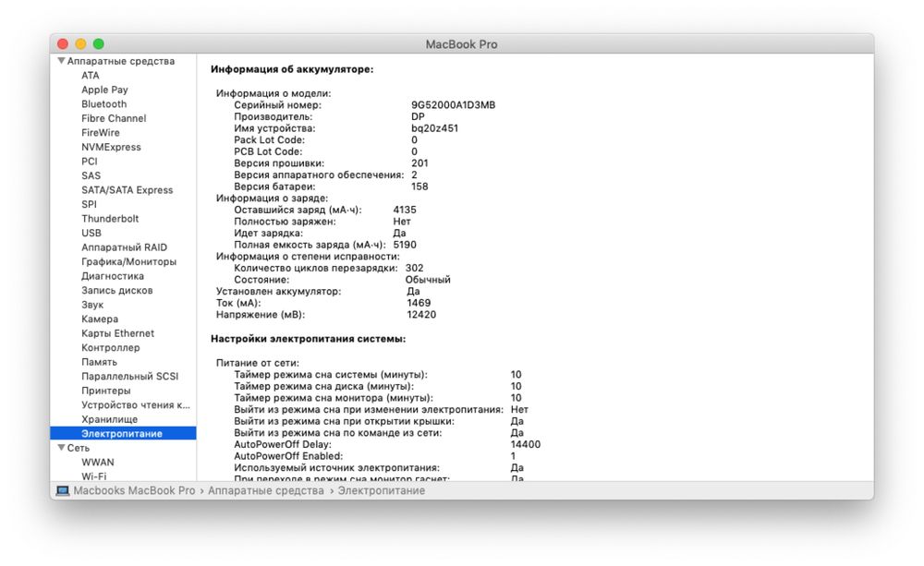This screenshot has height=566, width=924.
Task: Select PCI in the sidebar
Action: click(x=89, y=162)
